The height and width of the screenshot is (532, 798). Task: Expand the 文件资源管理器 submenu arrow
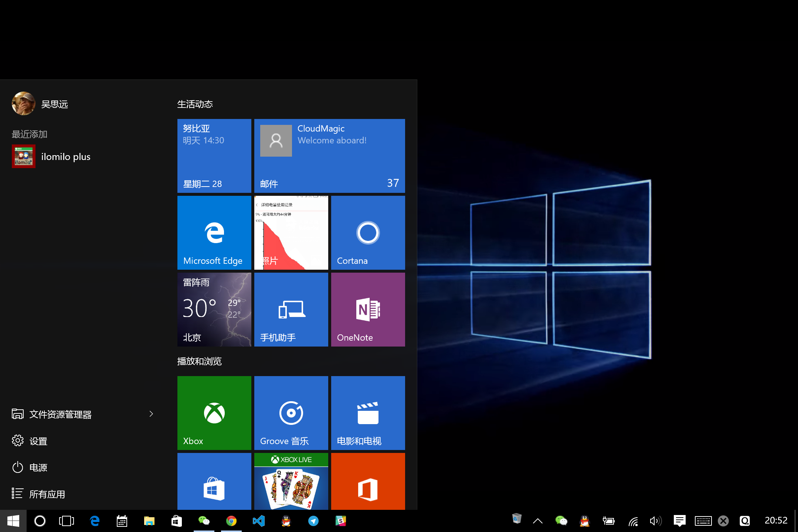(151, 414)
